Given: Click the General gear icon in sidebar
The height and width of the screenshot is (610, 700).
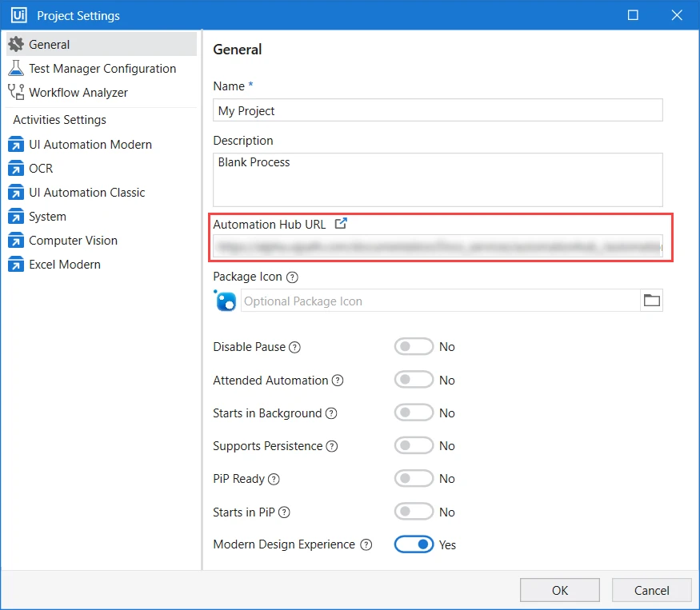Looking at the screenshot, I should 16,44.
